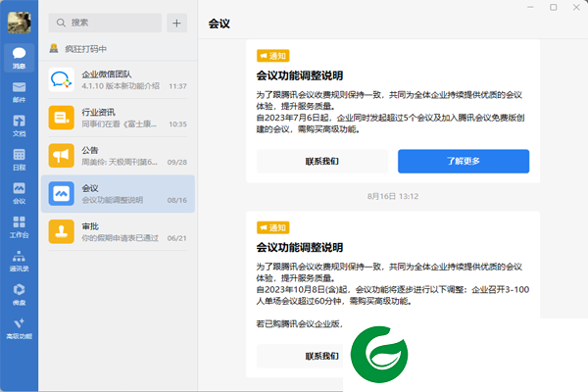This screenshot has height=392, width=588.
Task: Maximize the window
Action: click(x=553, y=7)
